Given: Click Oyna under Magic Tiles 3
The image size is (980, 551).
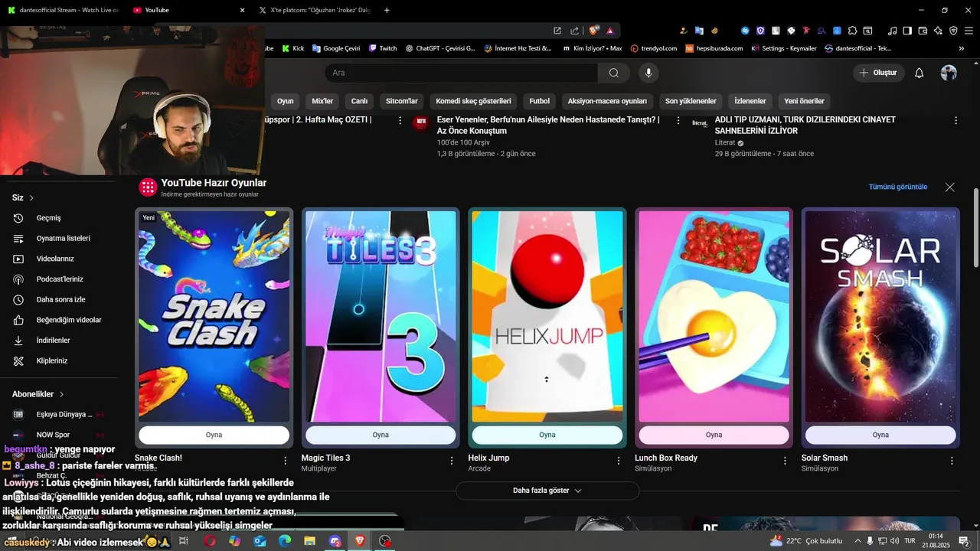Looking at the screenshot, I should pos(381,435).
